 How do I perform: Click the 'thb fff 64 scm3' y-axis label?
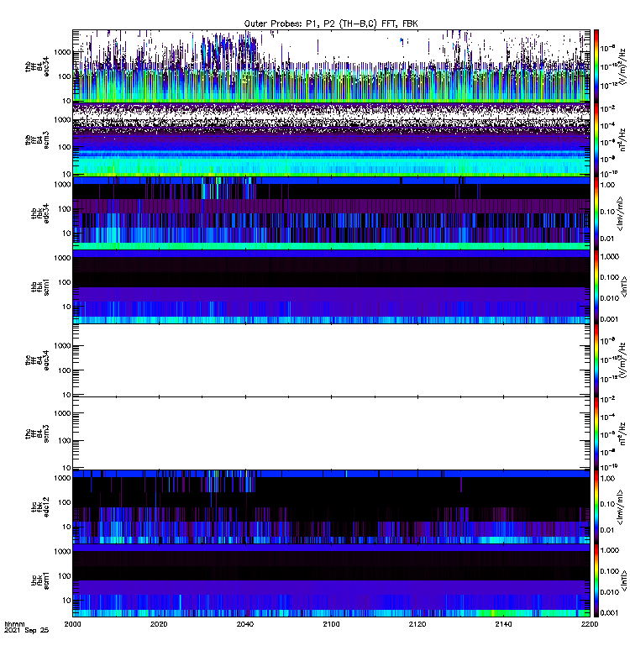37,139
